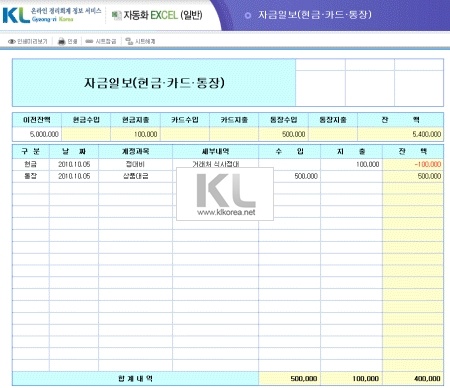Click the empty 카드지출 input cell
Image resolution: width=450 pixels, height=388 pixels.
tap(234, 134)
